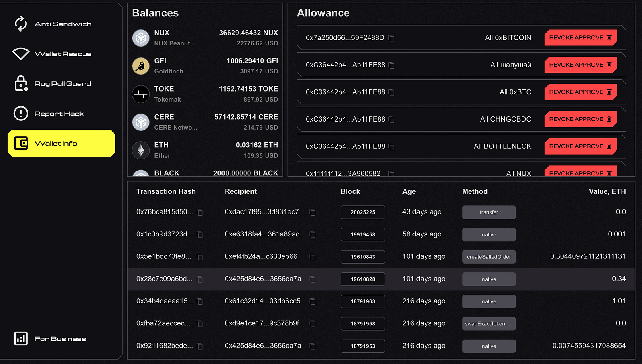Image resolution: width=642 pixels, height=364 pixels.
Task: Click the Transaction Hash column header
Action: pos(166,191)
